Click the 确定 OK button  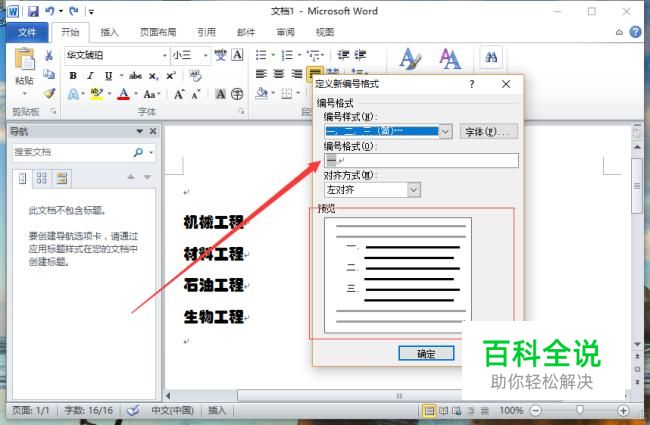(x=426, y=353)
